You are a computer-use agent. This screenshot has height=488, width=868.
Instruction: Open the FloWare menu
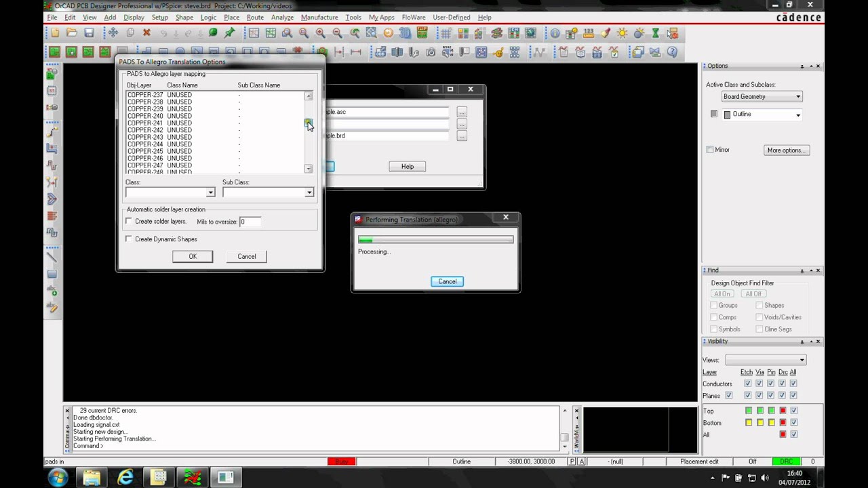pos(414,17)
